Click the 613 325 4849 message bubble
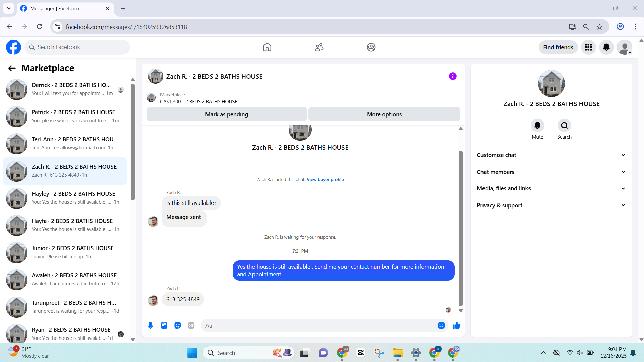Viewport: 644px width, 362px height. point(183,300)
